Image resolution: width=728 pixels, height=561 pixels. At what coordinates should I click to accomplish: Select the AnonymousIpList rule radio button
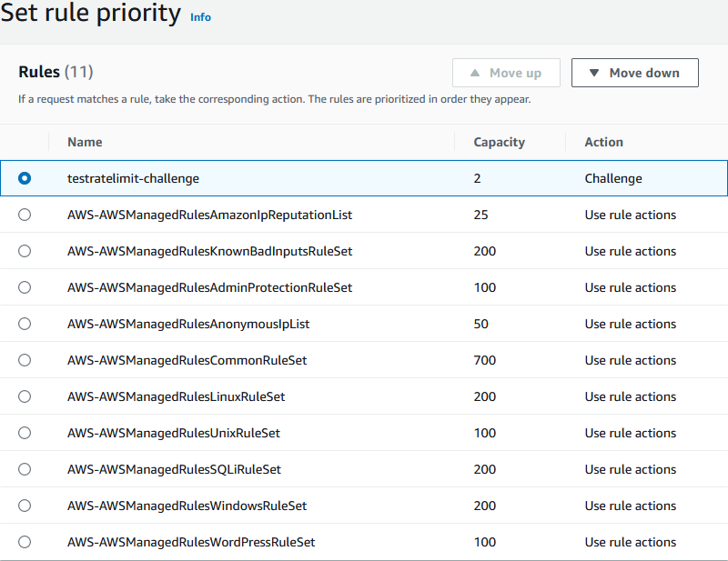tap(25, 324)
